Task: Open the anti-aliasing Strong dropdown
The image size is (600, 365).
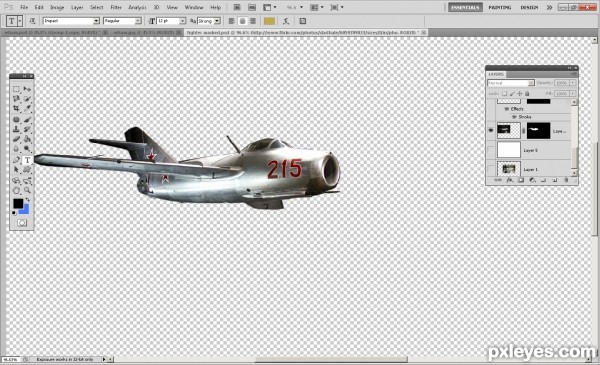Action: (217, 21)
